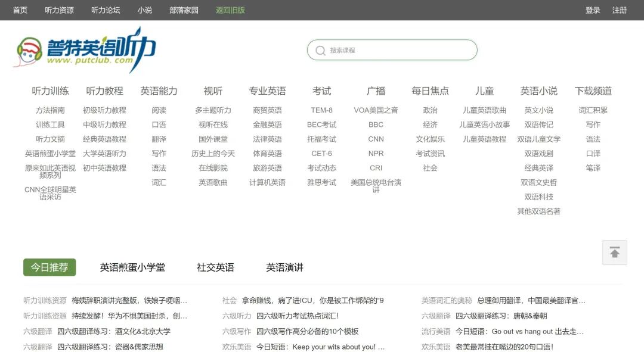Viewport: 644px width, 352px height.
Task: Click 商贸英语 under 专业英语
Action: 267,110
